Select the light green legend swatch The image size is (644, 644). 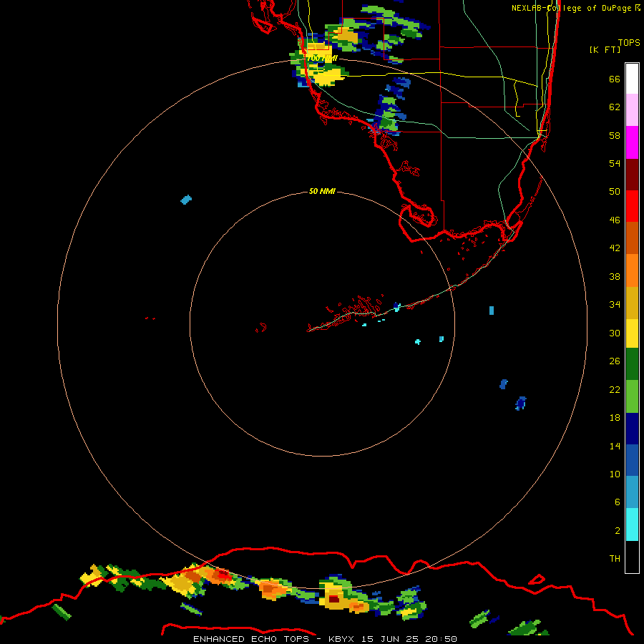[632, 396]
